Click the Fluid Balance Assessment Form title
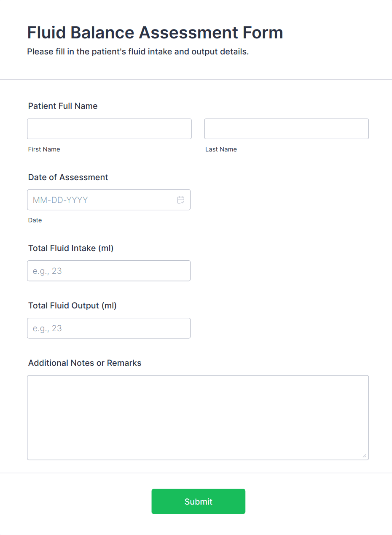The height and width of the screenshot is (535, 392). tap(155, 32)
